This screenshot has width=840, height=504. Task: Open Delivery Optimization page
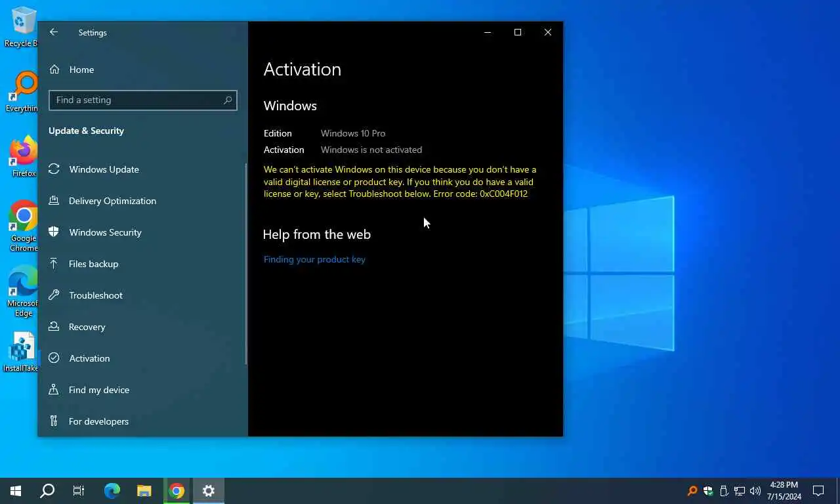(143, 201)
